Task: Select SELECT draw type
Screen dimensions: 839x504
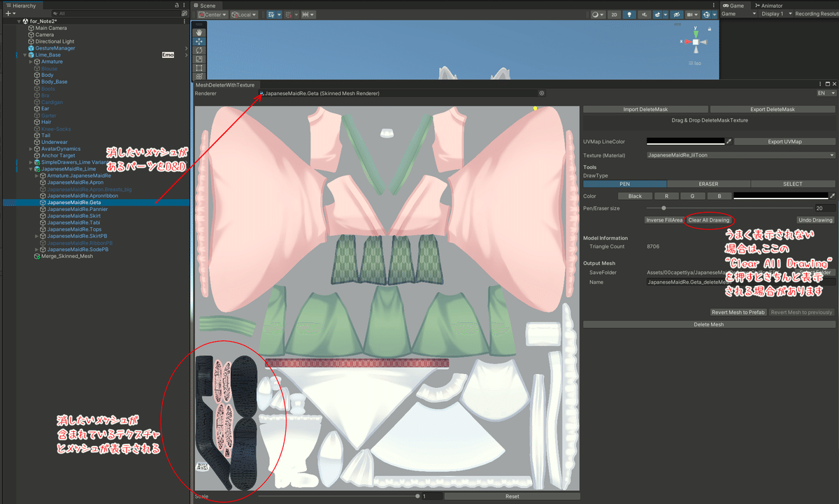Action: tap(793, 184)
